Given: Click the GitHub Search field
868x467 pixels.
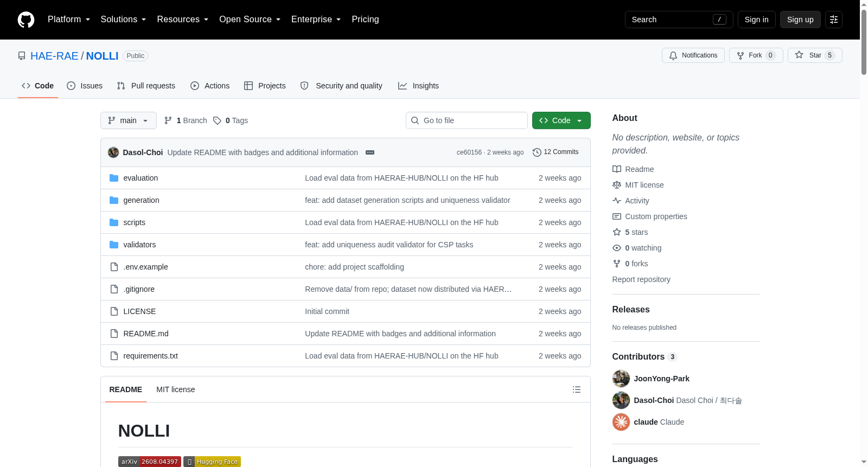Looking at the screenshot, I should [x=679, y=20].
